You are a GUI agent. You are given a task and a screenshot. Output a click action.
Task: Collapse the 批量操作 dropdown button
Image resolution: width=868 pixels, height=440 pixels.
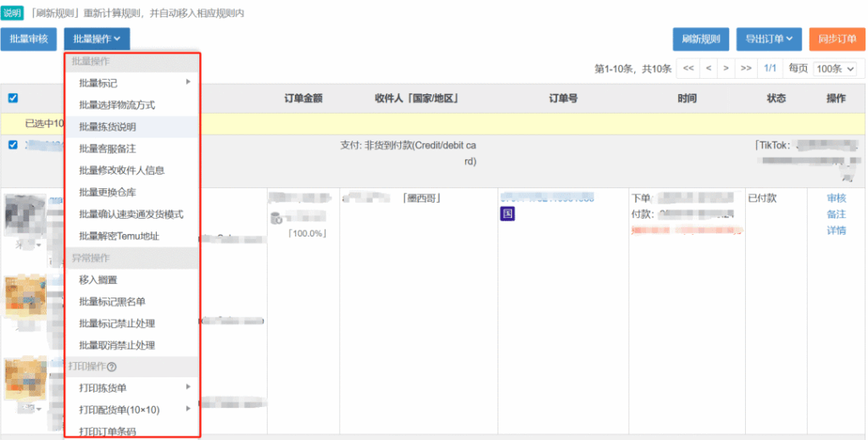97,38
